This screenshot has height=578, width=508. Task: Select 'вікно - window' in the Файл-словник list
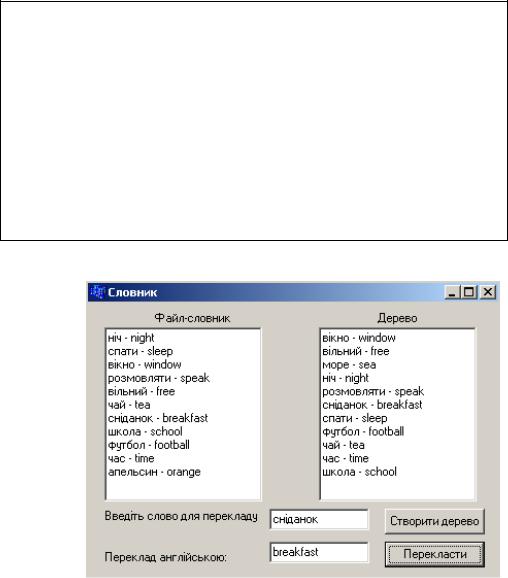[145, 365]
